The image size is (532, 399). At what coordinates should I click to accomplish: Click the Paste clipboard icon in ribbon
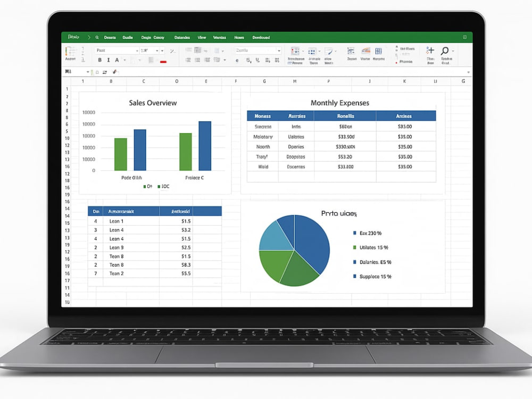point(70,51)
